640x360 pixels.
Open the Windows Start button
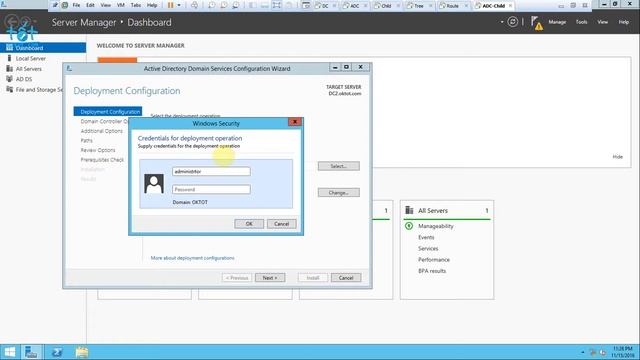tap(9, 352)
